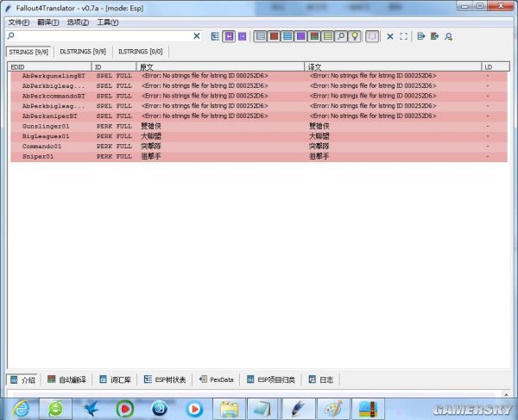Click the blue document export icon
This screenshot has height=420, width=518.
(x=421, y=36)
